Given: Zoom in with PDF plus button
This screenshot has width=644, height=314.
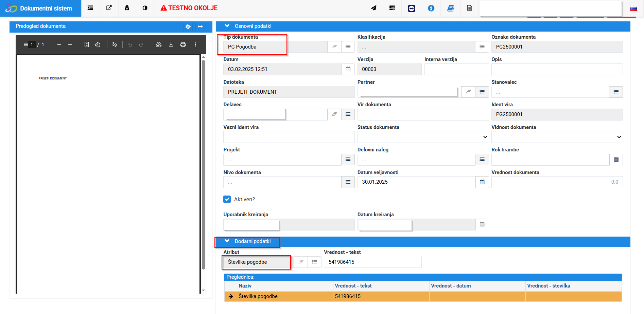Looking at the screenshot, I should (70, 44).
